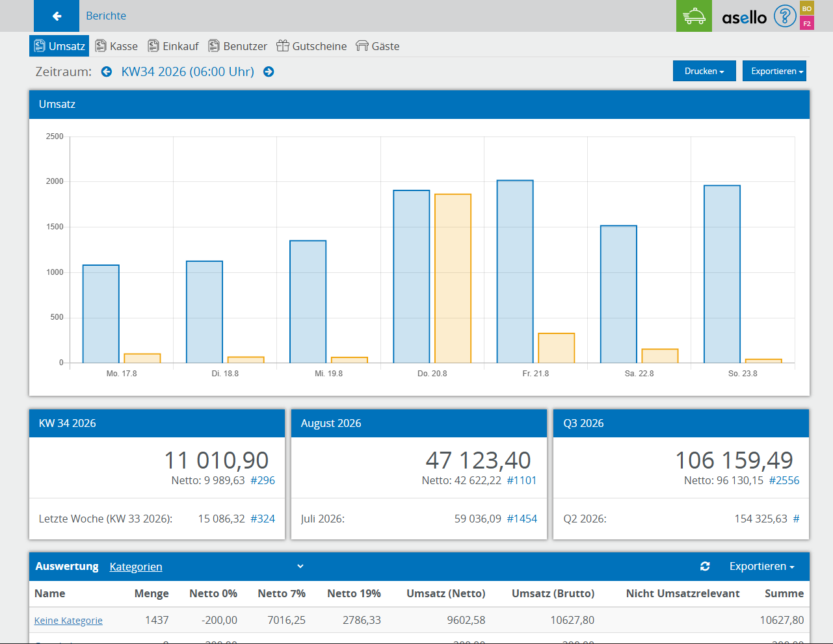
Task: Expand the Kategorien selector in Auswertung
Action: click(207, 567)
